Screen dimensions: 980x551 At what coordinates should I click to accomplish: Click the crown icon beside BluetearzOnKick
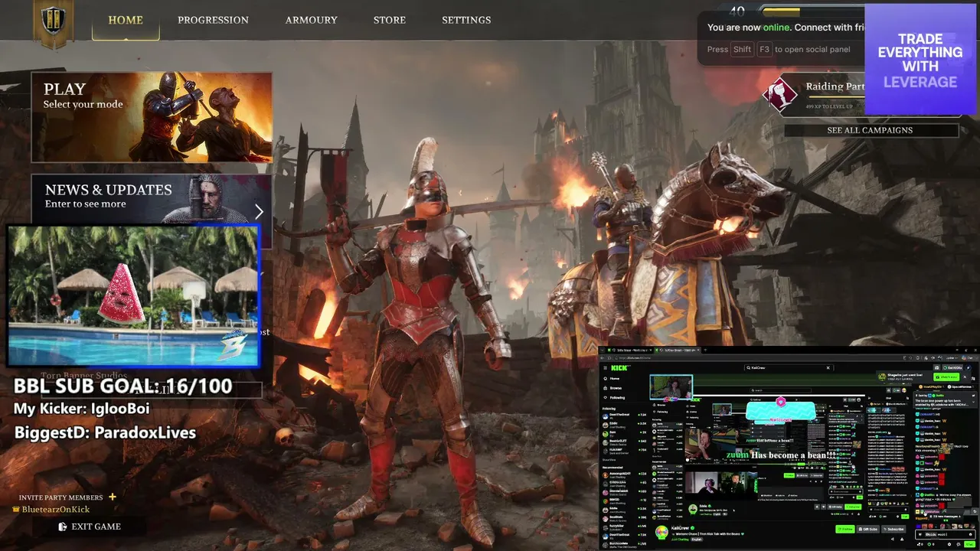[x=16, y=510]
